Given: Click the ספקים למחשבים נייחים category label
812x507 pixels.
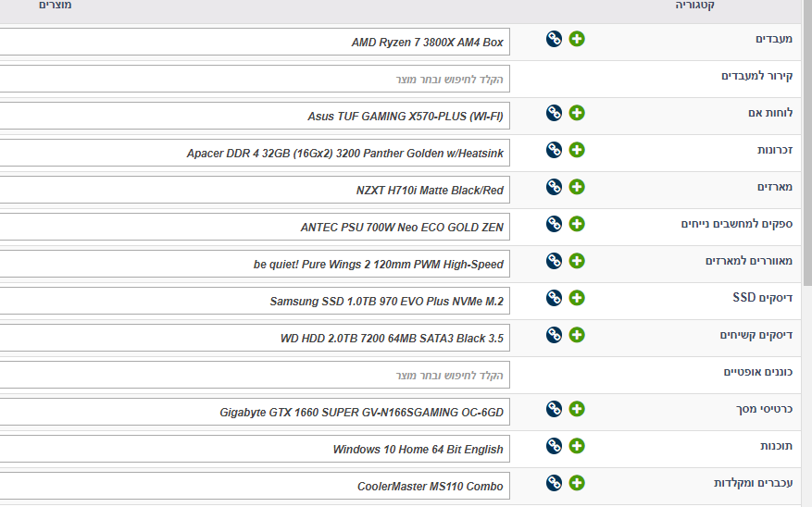Looking at the screenshot, I should pos(737,224).
